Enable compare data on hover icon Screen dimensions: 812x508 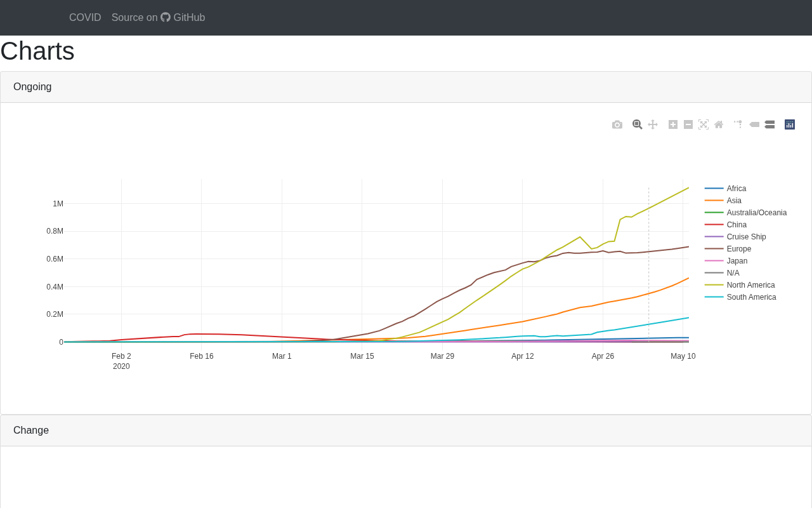tap(769, 124)
